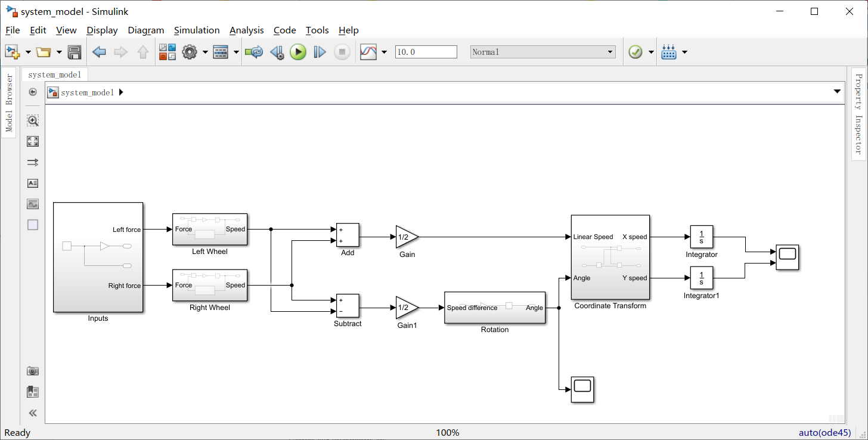Image resolution: width=868 pixels, height=440 pixels.
Task: Step forward through the simulation
Action: 319,52
